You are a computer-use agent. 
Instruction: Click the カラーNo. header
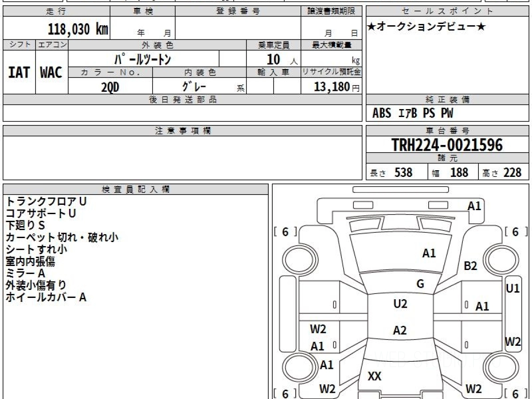coord(110,72)
